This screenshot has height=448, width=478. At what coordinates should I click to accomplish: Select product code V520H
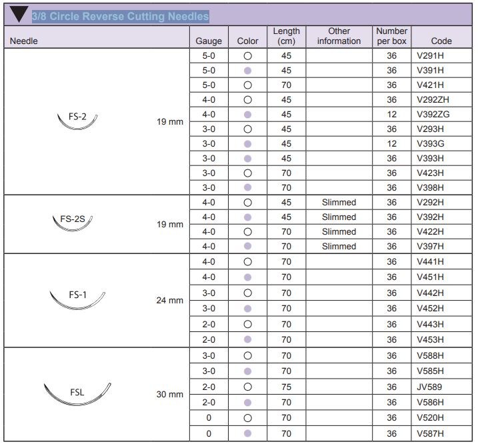(x=430, y=418)
